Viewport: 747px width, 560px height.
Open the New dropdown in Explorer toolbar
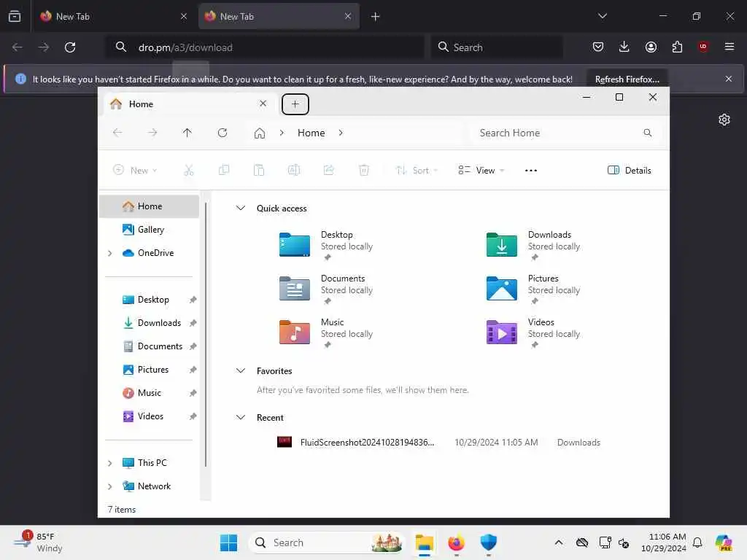135,170
